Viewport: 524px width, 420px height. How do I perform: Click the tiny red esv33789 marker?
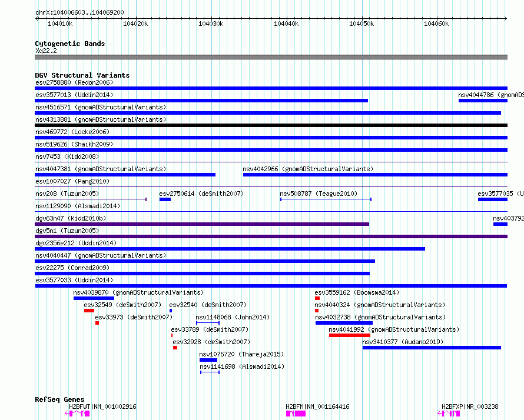[172, 335]
